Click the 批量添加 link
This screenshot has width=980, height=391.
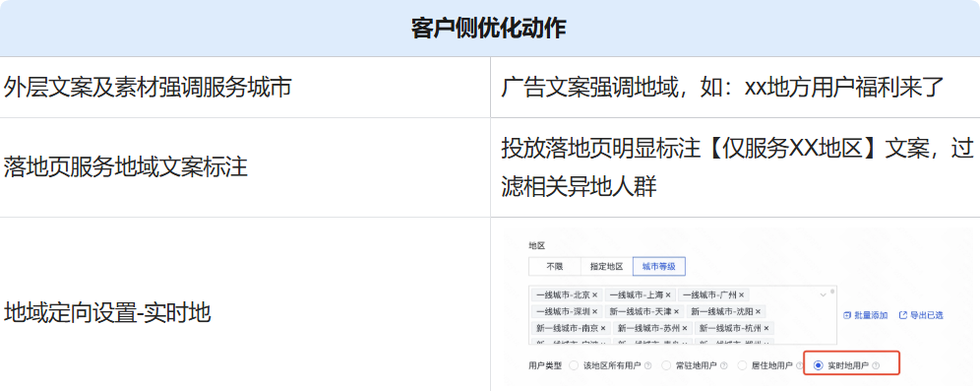coord(865,315)
